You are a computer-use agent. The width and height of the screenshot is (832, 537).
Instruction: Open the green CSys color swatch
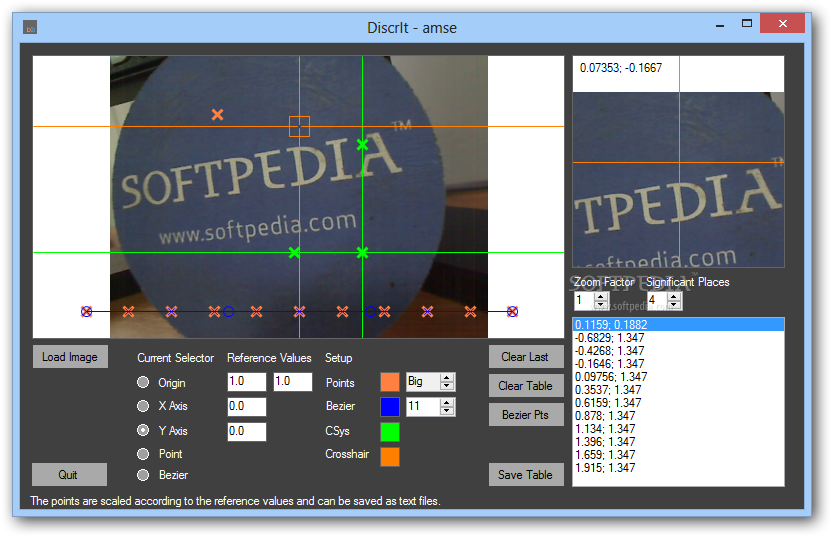[x=390, y=432]
